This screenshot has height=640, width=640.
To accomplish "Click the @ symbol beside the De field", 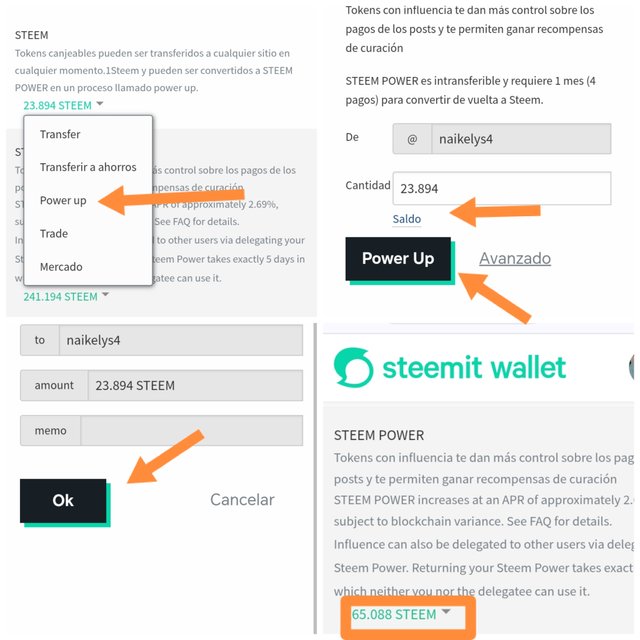I will click(412, 139).
